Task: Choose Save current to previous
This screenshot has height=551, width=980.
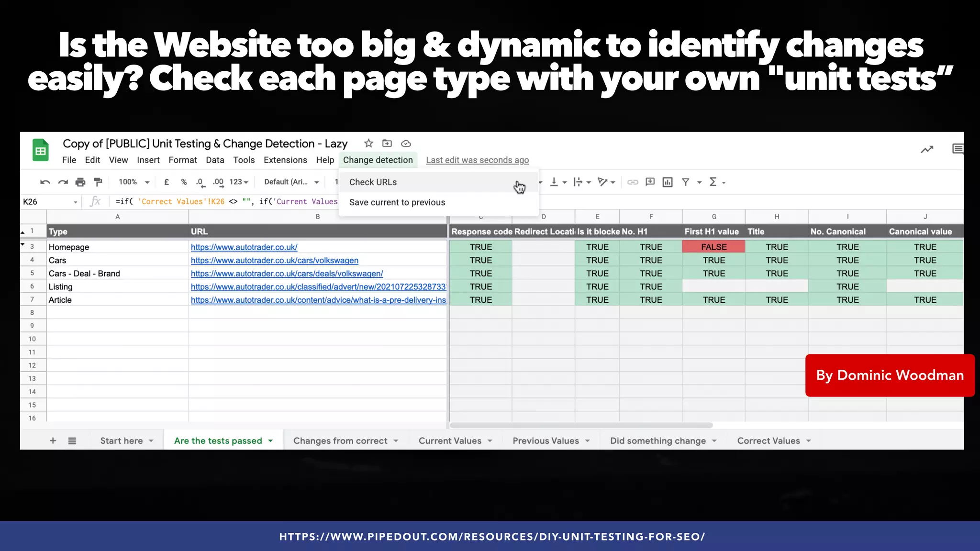Action: pyautogui.click(x=438, y=202)
